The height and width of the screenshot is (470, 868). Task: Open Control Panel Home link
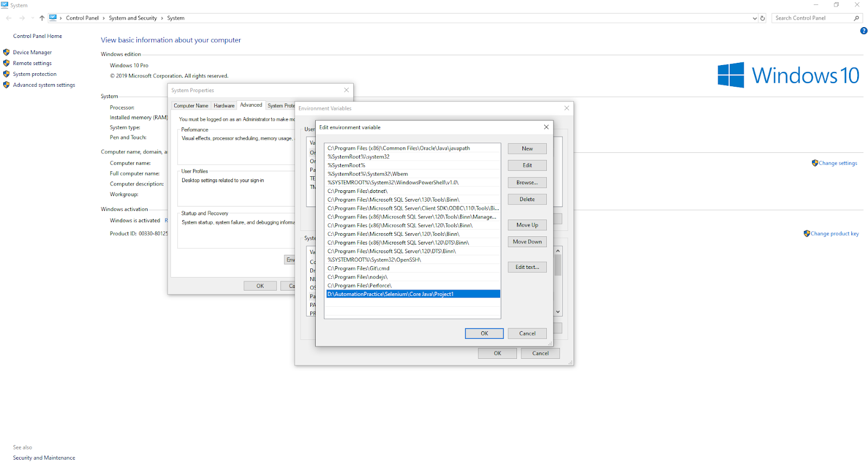click(x=37, y=36)
